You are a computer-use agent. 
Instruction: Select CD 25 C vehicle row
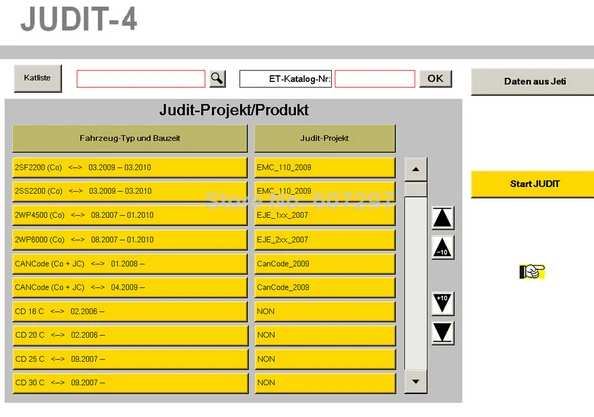point(130,359)
